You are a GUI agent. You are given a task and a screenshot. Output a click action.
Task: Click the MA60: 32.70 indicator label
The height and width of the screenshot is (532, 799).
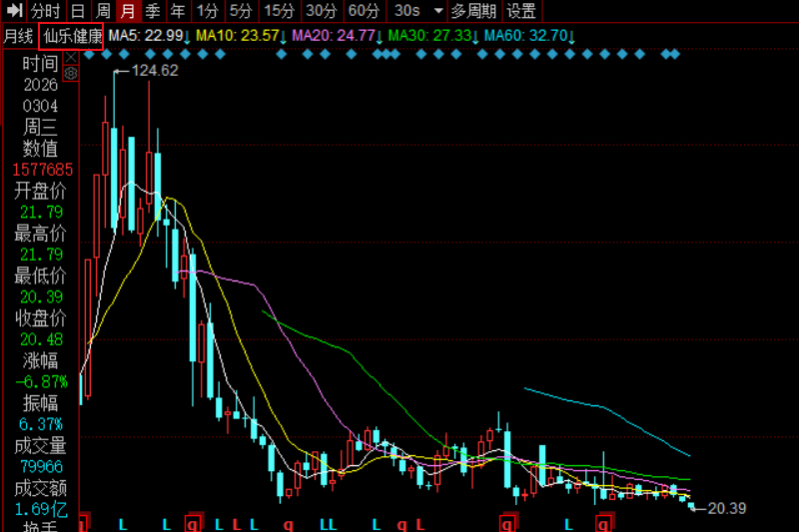pyautogui.click(x=529, y=36)
